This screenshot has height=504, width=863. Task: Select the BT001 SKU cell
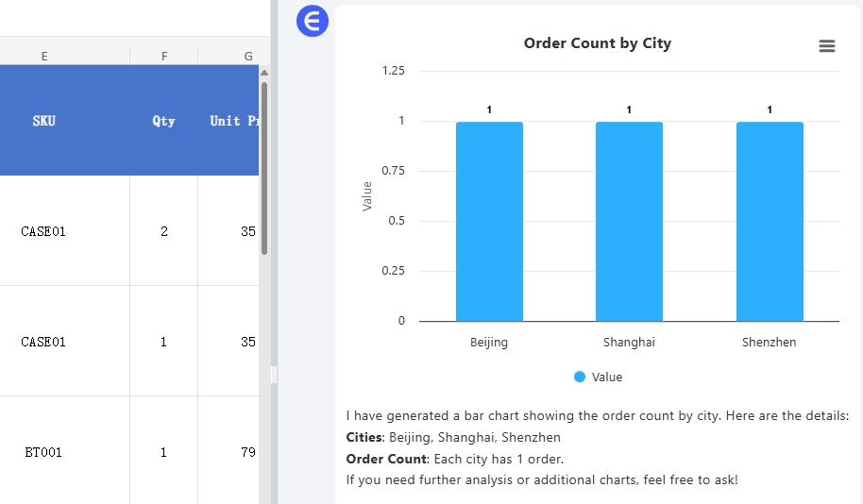44,452
